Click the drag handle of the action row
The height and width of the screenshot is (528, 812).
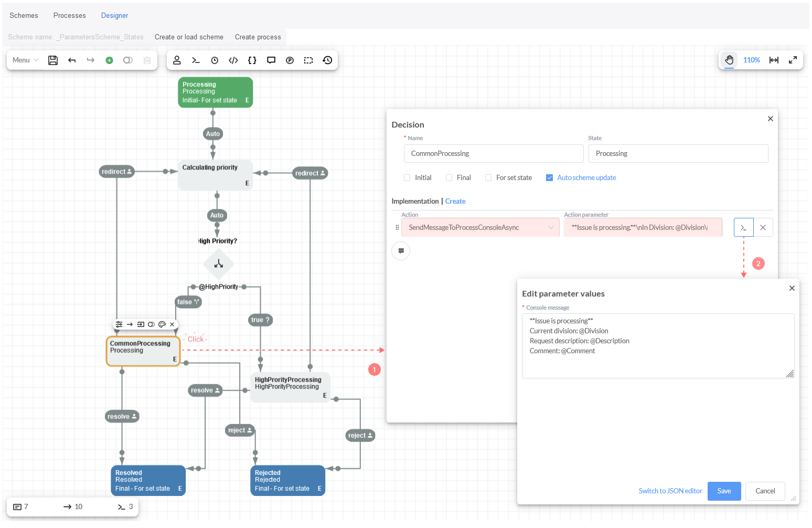click(397, 228)
